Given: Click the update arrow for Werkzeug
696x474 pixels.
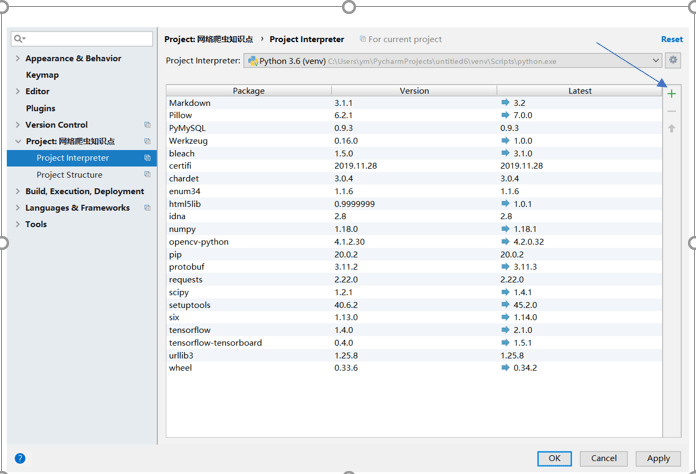Looking at the screenshot, I should pyautogui.click(x=505, y=141).
